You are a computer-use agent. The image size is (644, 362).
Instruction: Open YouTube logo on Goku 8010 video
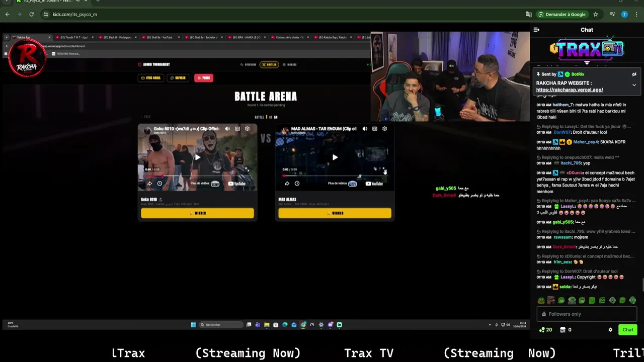[x=236, y=184]
